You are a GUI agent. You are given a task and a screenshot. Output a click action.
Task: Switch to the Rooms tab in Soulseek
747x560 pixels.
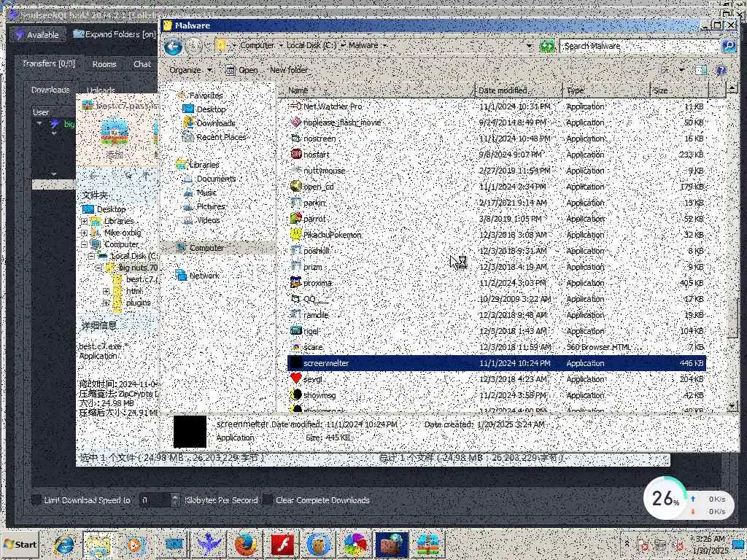coord(104,64)
